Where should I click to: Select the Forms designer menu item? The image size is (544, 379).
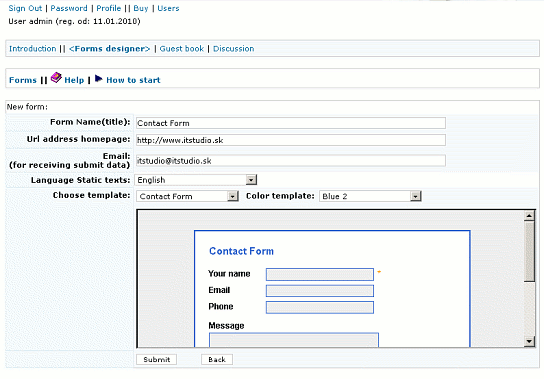110,49
